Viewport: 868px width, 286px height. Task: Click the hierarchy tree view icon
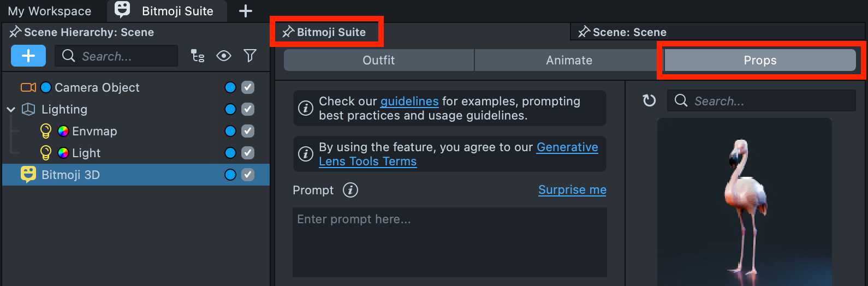[198, 56]
